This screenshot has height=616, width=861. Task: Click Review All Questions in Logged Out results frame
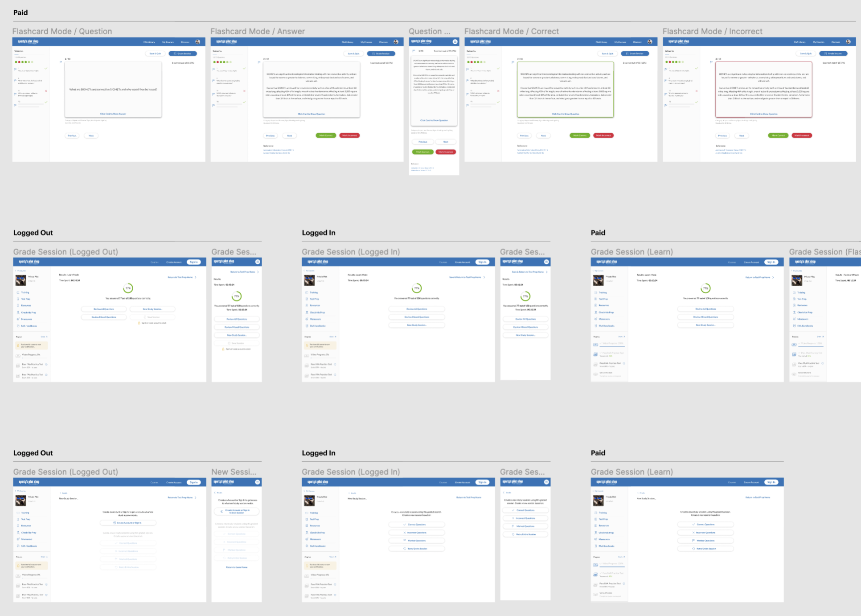pyautogui.click(x=104, y=309)
